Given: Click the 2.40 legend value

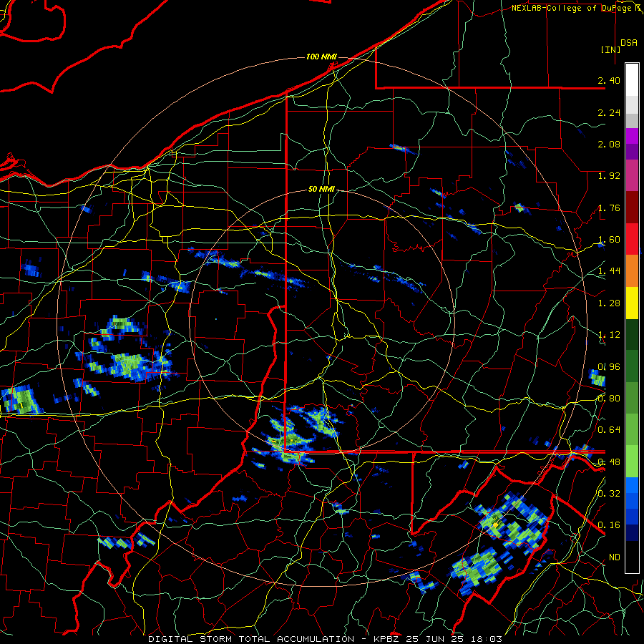Looking at the screenshot, I should tap(609, 80).
